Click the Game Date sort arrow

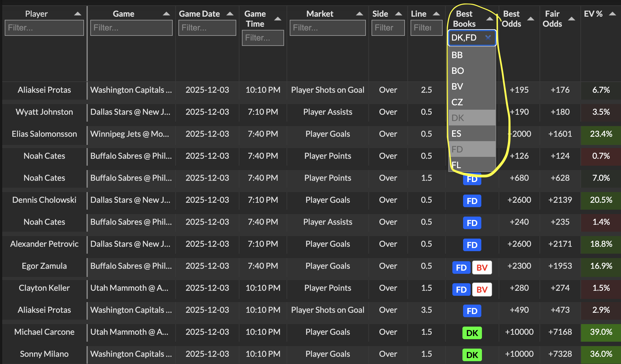tap(230, 14)
